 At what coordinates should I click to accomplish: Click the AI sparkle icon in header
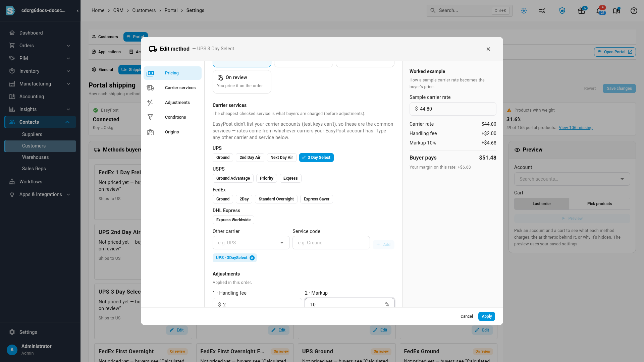(x=524, y=11)
